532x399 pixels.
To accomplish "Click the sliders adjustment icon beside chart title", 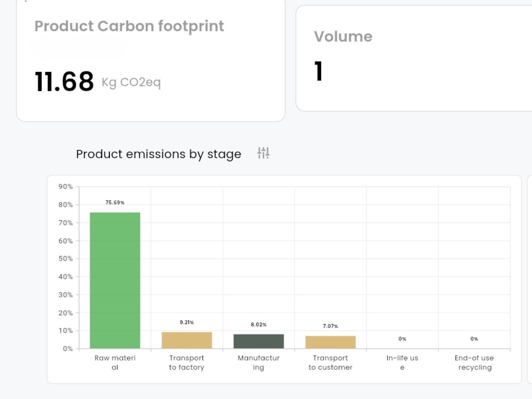I will pyautogui.click(x=263, y=153).
